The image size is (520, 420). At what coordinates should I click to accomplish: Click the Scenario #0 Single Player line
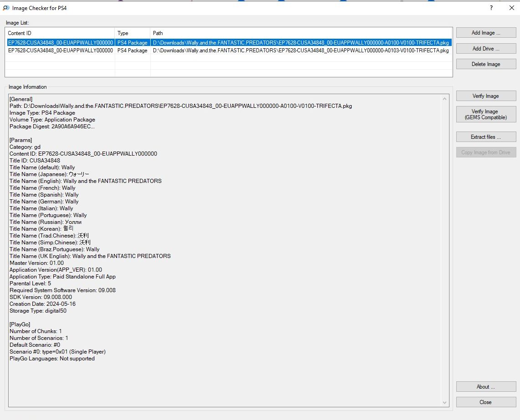[x=58, y=351]
